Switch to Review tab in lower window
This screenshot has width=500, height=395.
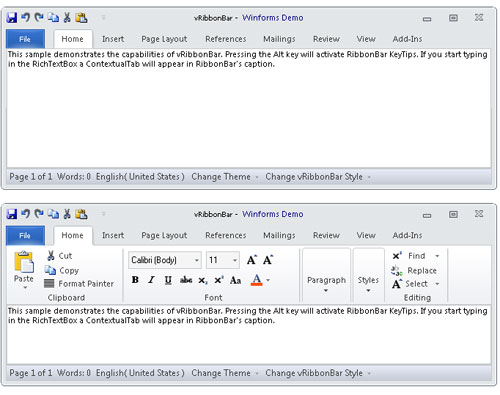tap(326, 235)
